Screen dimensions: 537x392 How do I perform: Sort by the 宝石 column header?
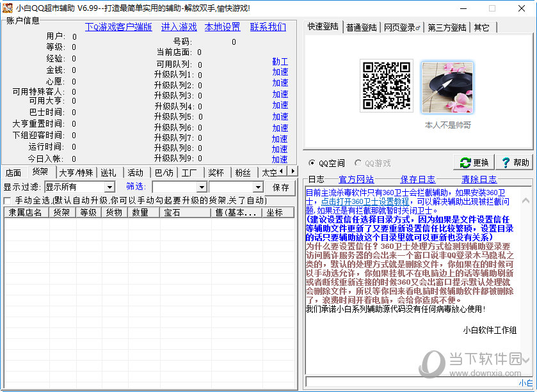pyautogui.click(x=185, y=212)
